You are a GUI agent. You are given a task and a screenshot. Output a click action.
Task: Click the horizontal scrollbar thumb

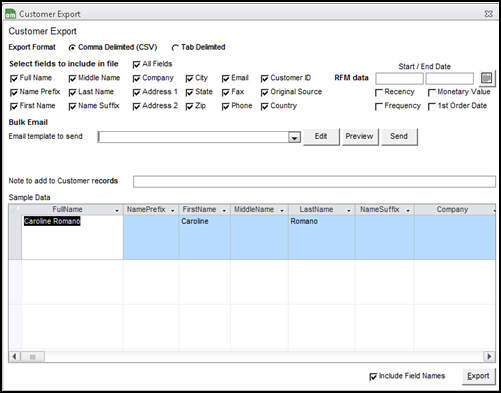click(33, 357)
